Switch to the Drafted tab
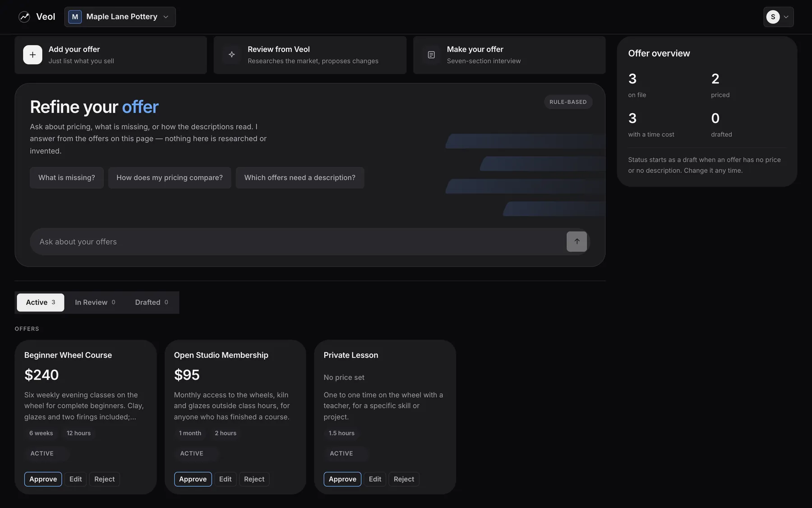The height and width of the screenshot is (508, 812). point(152,303)
